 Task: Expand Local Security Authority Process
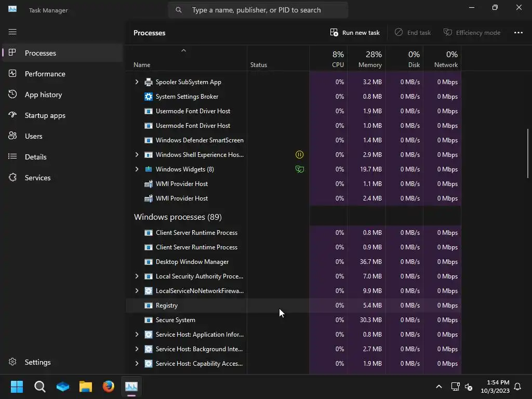click(x=137, y=276)
